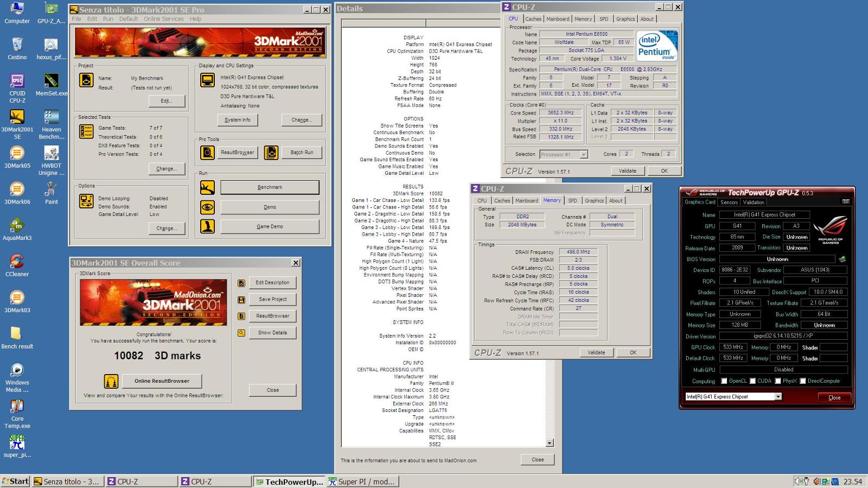
Task: Click the Start button on the taskbar
Action: click(x=15, y=481)
